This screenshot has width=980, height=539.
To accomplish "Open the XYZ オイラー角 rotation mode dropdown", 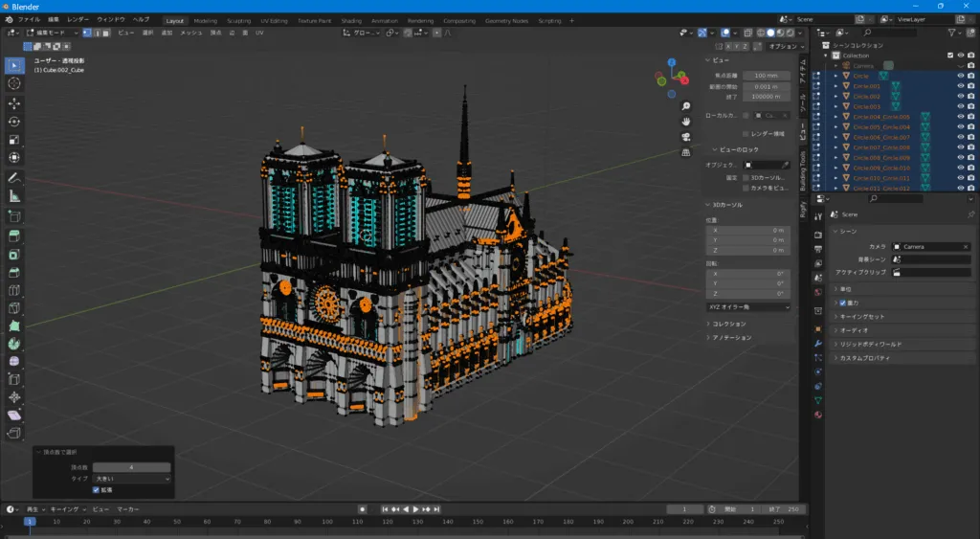I will pos(748,307).
